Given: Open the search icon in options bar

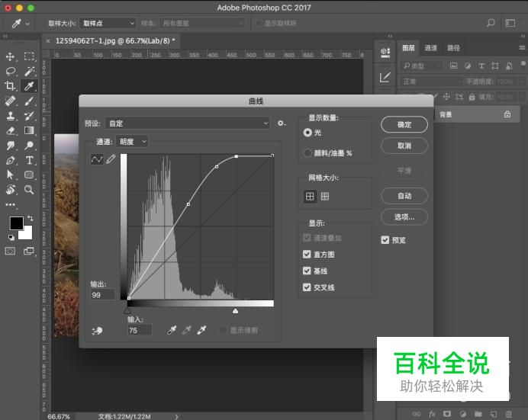Looking at the screenshot, I should (x=491, y=23).
